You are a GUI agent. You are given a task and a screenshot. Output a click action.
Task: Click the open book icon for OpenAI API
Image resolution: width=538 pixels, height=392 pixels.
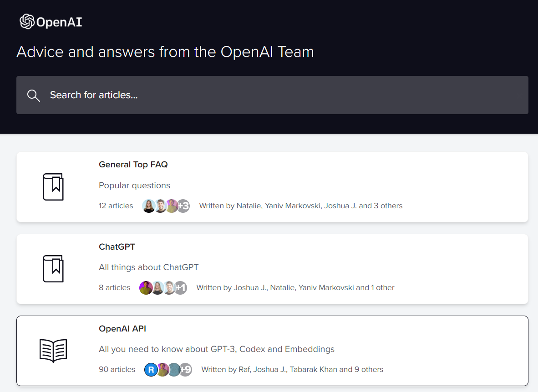(53, 351)
